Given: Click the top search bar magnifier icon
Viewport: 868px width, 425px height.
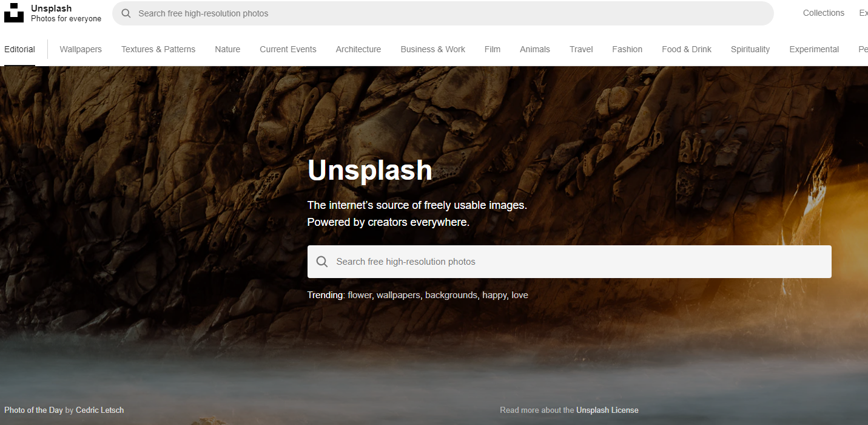Looking at the screenshot, I should (x=126, y=13).
